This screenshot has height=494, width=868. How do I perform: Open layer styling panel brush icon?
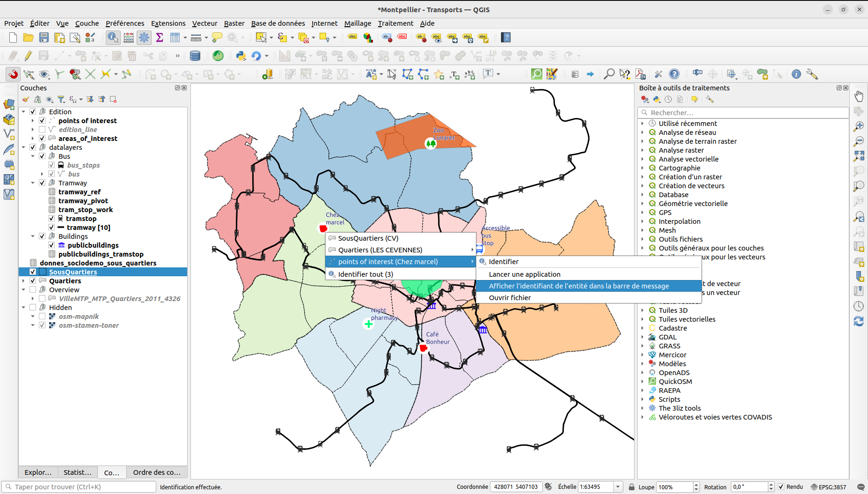click(25, 99)
